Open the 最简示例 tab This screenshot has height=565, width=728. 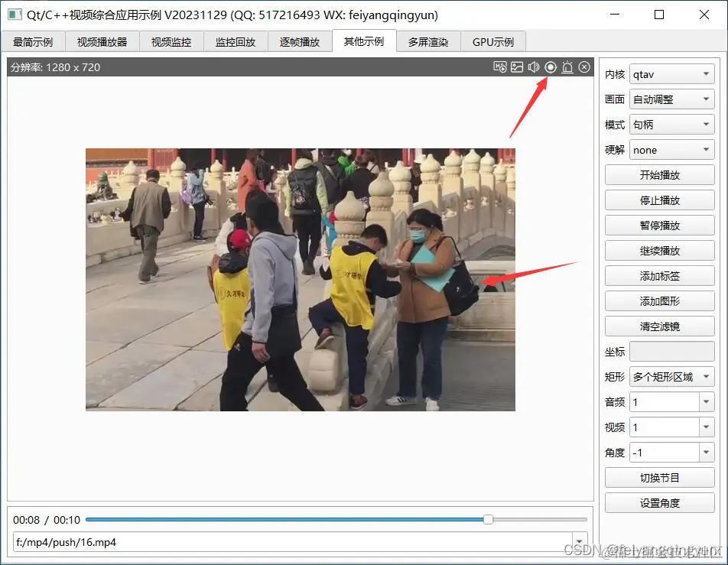point(32,42)
